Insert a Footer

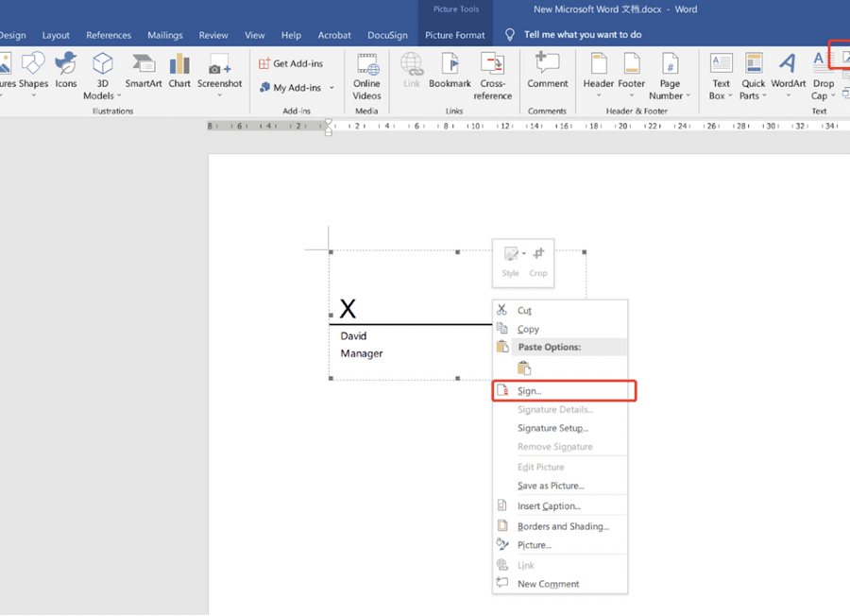(x=631, y=76)
